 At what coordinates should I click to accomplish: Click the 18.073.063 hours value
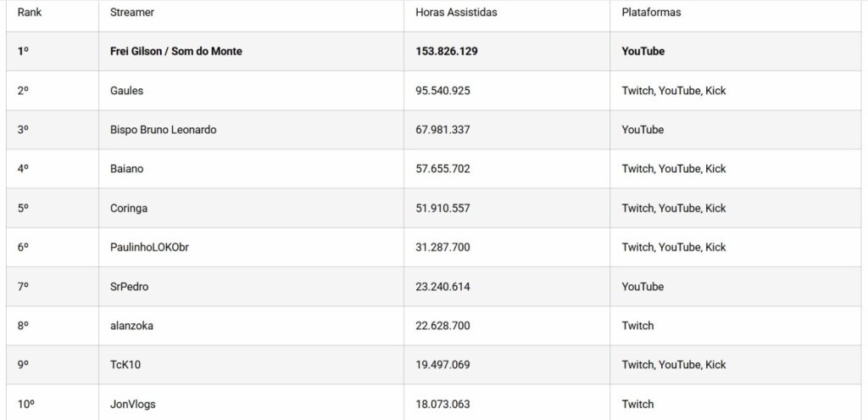442,404
